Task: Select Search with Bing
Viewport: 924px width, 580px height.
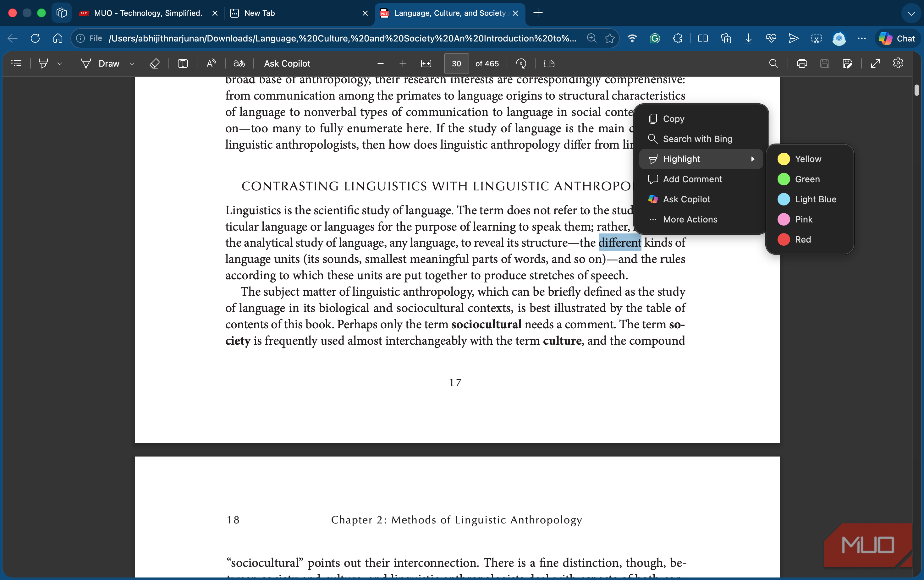Action: [701, 139]
